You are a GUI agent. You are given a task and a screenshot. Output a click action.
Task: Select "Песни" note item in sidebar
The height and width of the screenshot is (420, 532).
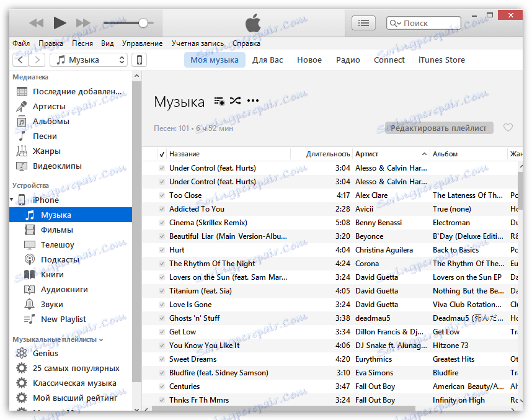(70, 136)
